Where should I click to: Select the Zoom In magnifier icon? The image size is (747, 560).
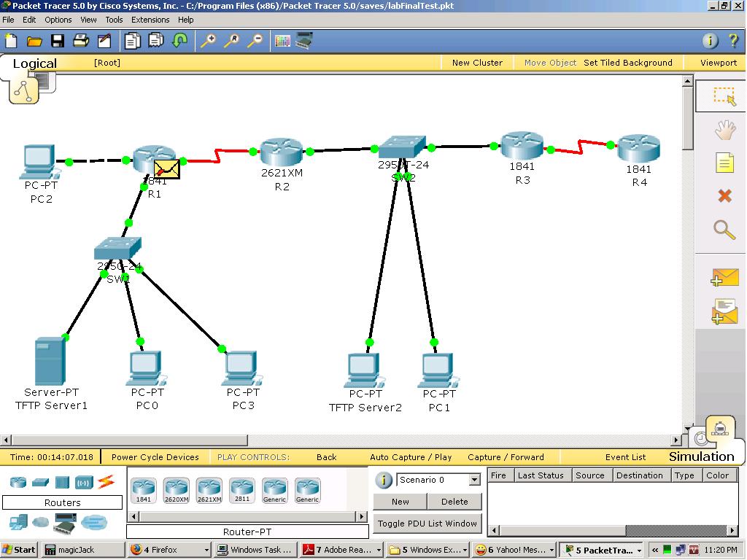click(208, 41)
